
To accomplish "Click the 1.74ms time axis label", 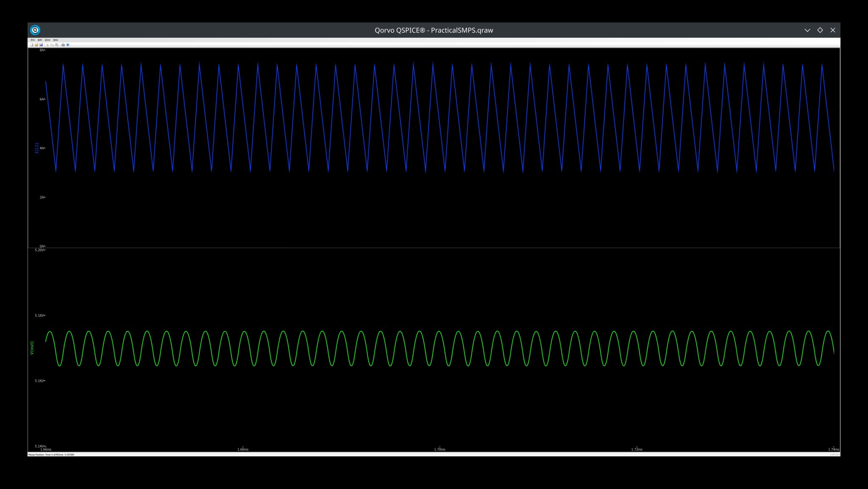I will (834, 450).
